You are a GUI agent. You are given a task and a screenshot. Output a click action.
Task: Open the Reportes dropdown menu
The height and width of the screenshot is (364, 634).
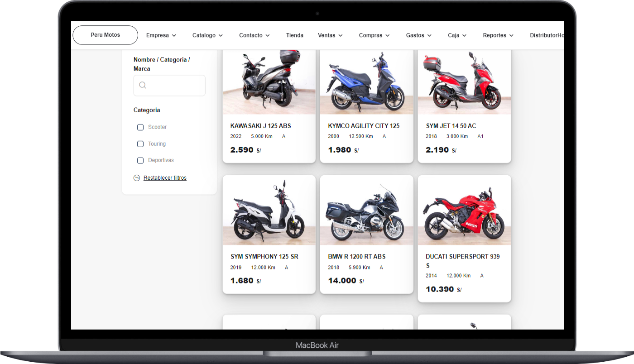pyautogui.click(x=498, y=35)
